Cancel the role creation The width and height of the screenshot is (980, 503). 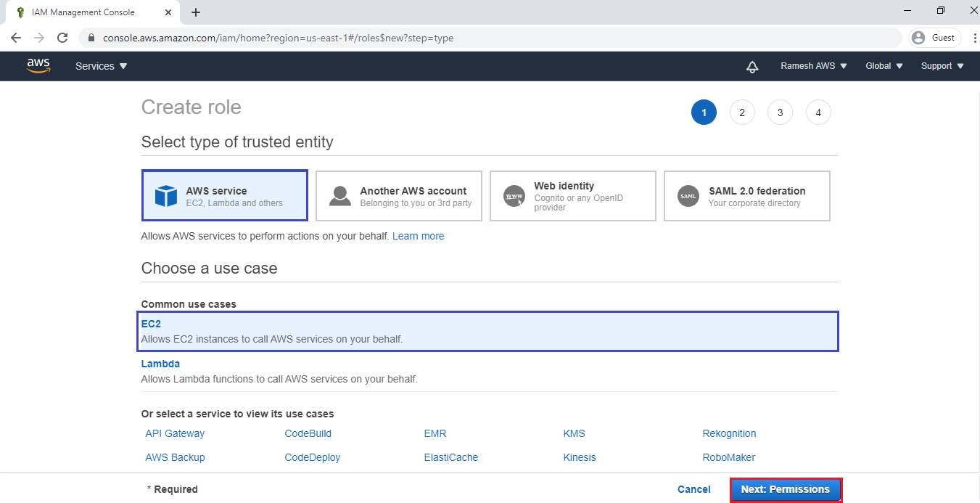coord(694,489)
